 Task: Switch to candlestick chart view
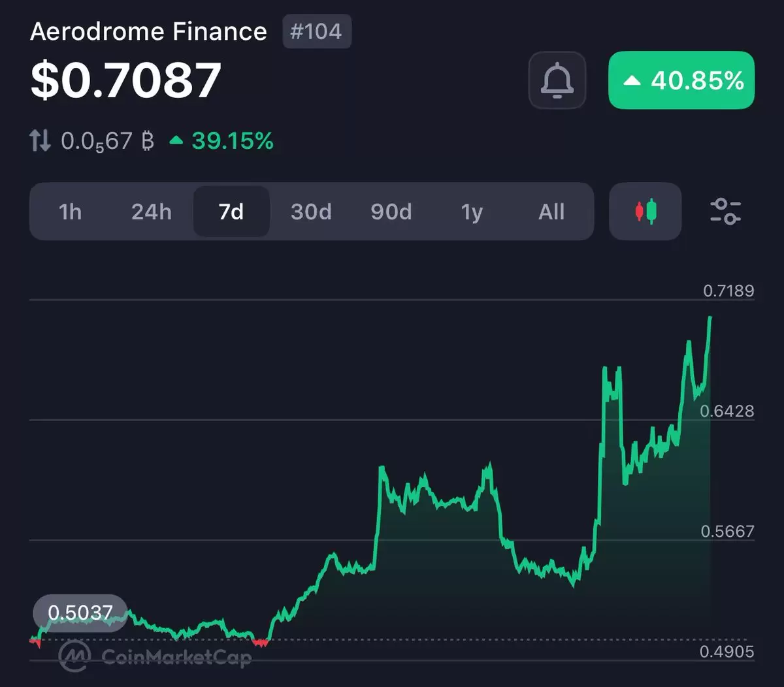tap(645, 212)
